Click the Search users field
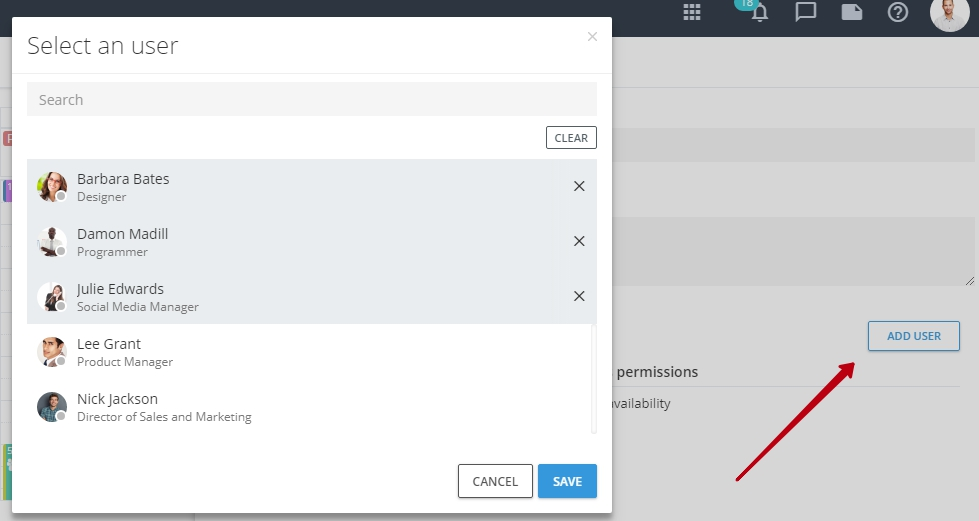Image resolution: width=979 pixels, height=521 pixels. (x=312, y=99)
